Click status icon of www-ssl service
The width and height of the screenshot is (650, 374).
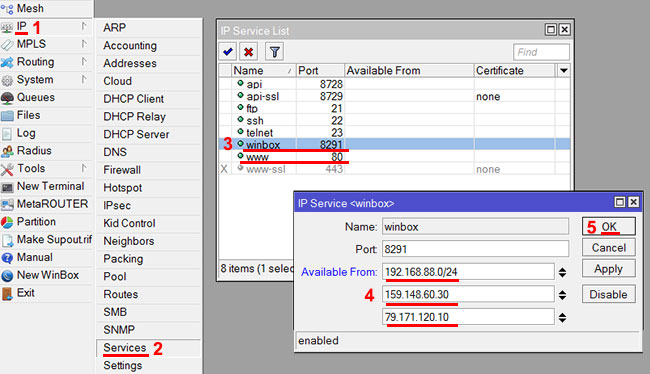[240, 168]
